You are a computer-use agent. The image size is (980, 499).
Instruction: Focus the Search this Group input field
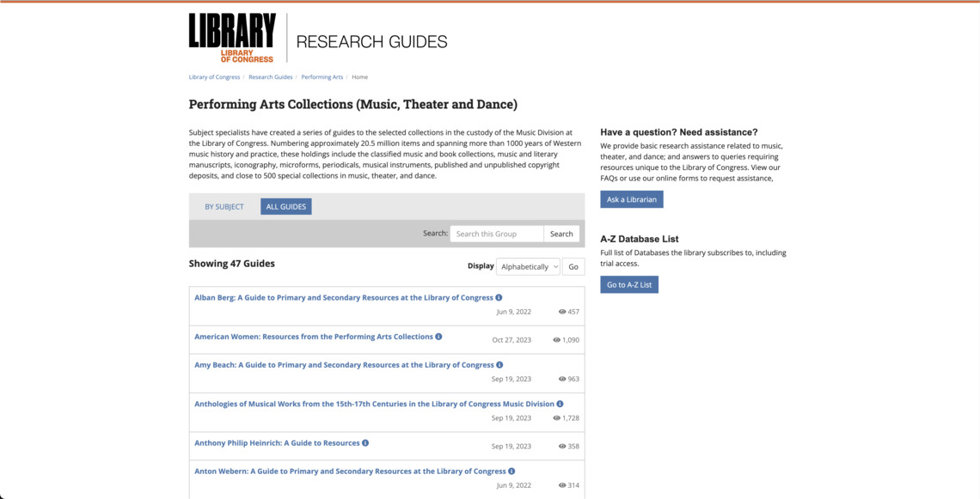(497, 234)
